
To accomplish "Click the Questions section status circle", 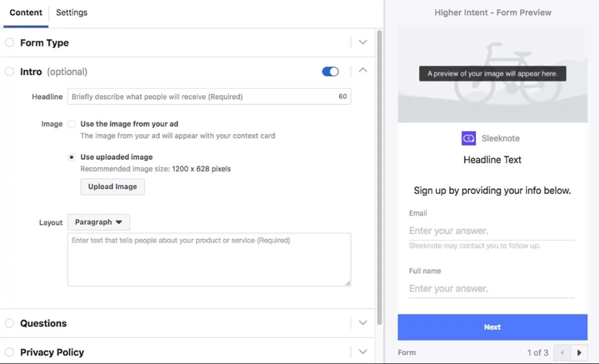I will [x=9, y=323].
